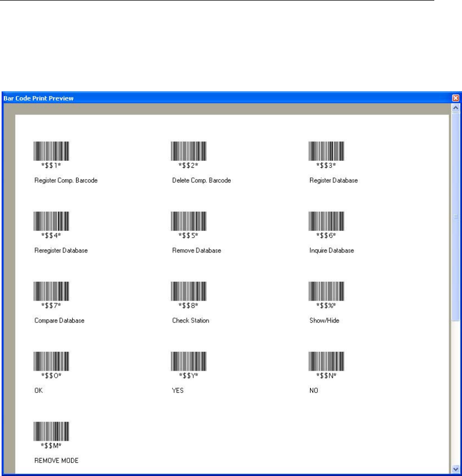
Task: Click the *$$6* barcode image
Action: [326, 221]
